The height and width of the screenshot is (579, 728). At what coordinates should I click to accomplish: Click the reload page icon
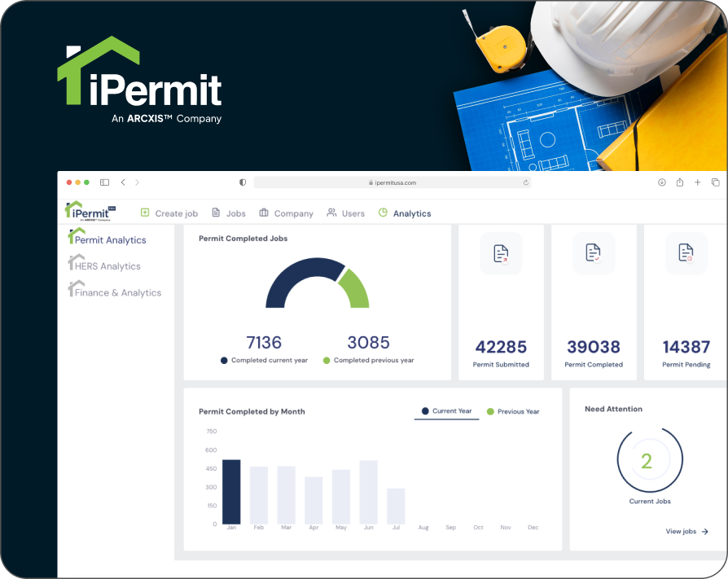tap(525, 183)
